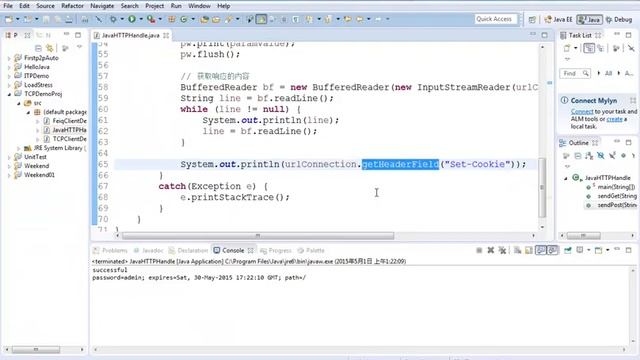This screenshot has width=640, height=360.
Task: Select sendGet method in Outline
Action: tap(611, 196)
